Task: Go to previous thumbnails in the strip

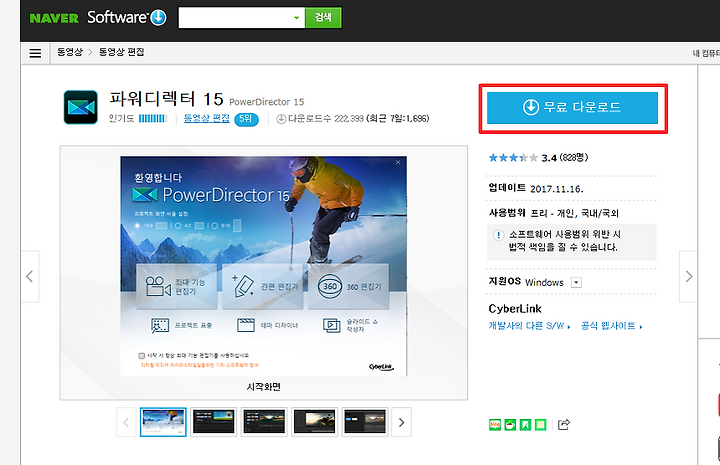Action: click(126, 422)
